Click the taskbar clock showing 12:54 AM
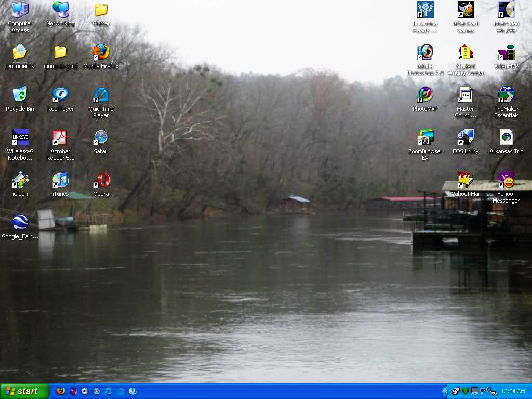Viewport: 532px width, 399px height. point(513,391)
